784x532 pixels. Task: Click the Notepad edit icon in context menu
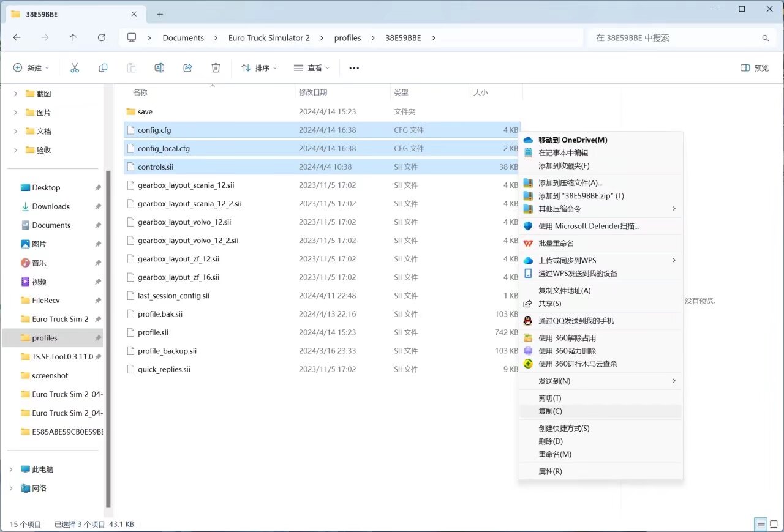pyautogui.click(x=528, y=153)
